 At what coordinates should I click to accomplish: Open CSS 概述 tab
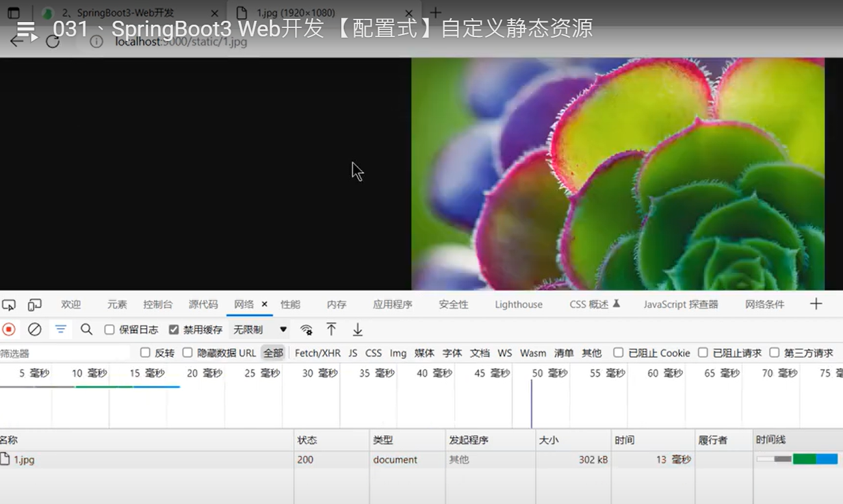click(595, 305)
